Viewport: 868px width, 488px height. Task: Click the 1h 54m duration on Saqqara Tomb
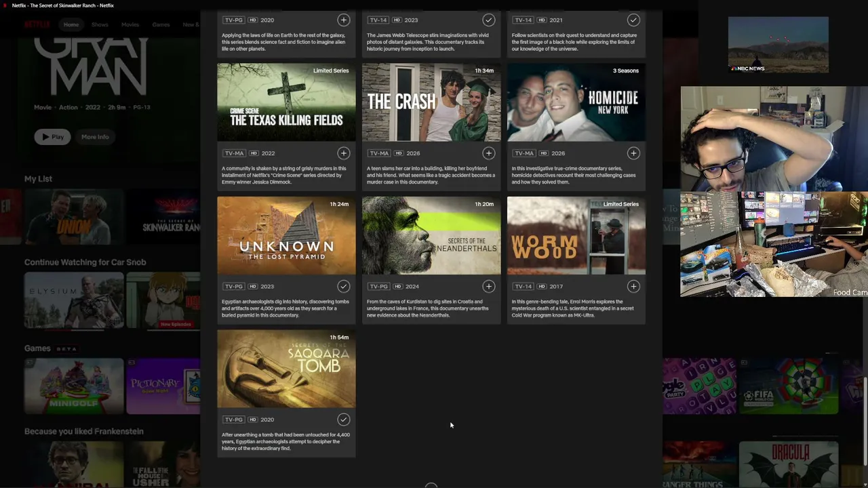coord(339,338)
